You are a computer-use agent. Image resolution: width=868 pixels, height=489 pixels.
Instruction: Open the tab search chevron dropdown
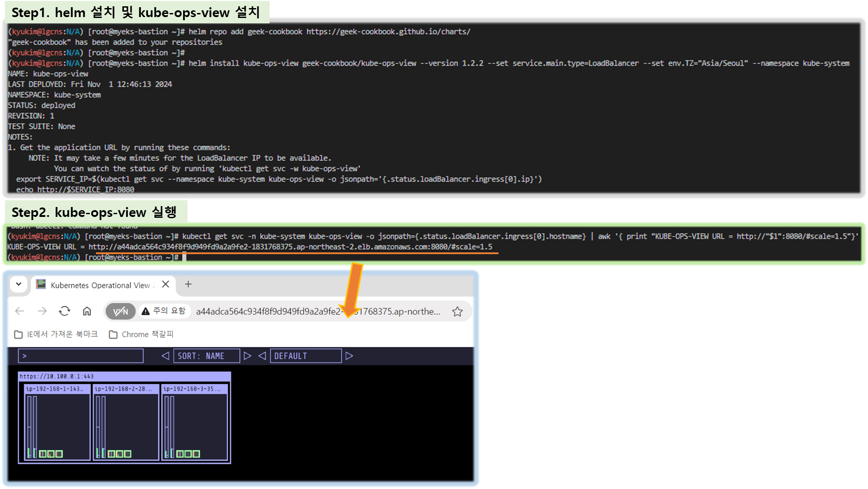click(x=19, y=284)
